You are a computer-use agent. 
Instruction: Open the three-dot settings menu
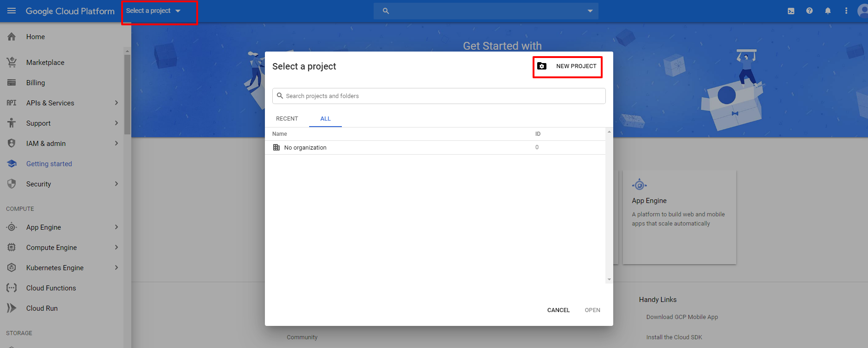click(846, 11)
